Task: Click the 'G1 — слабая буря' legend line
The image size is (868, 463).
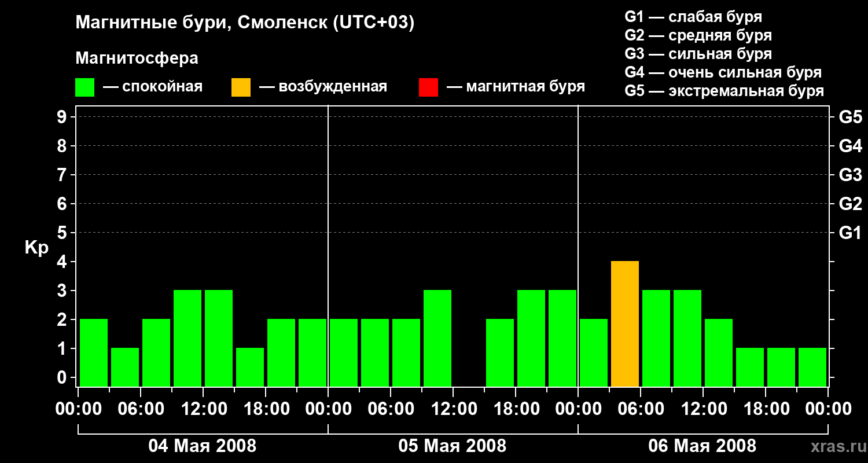Action: 693,17
